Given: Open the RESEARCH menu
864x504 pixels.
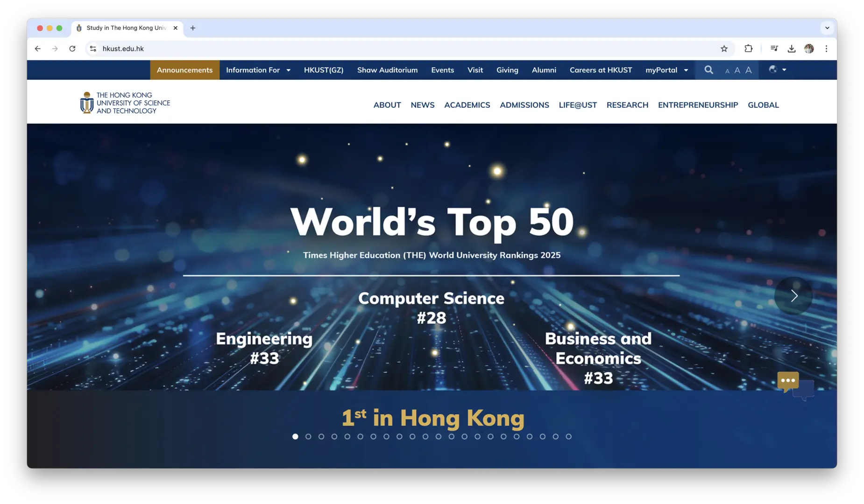Looking at the screenshot, I should coord(627,105).
